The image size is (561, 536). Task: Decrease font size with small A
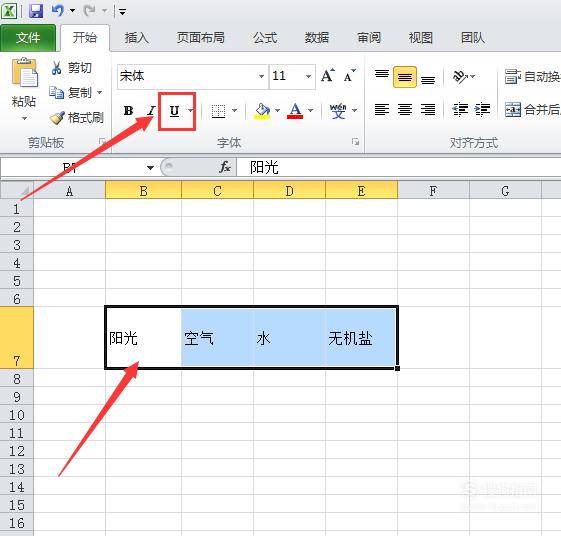[350, 75]
